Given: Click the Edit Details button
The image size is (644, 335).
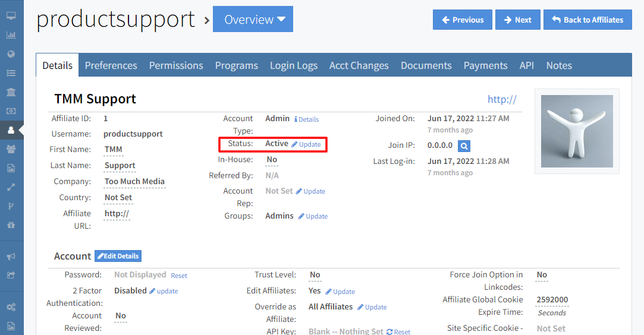Looking at the screenshot, I should coord(118,256).
